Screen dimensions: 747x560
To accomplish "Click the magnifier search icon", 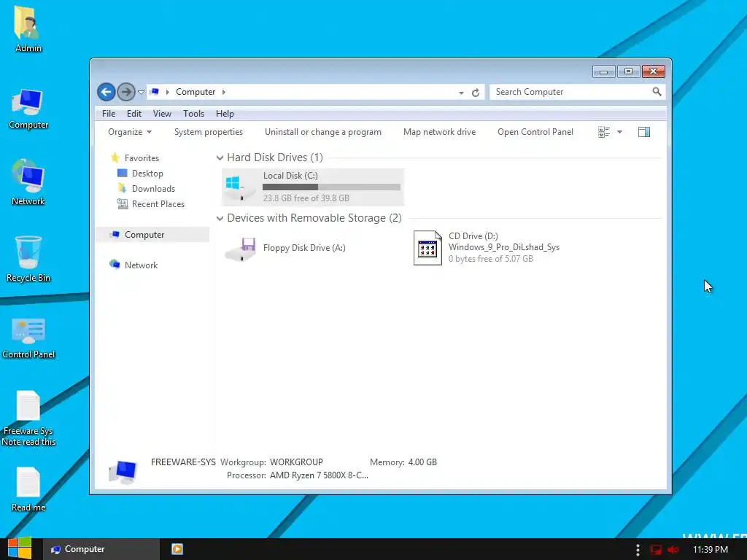I will click(x=657, y=91).
